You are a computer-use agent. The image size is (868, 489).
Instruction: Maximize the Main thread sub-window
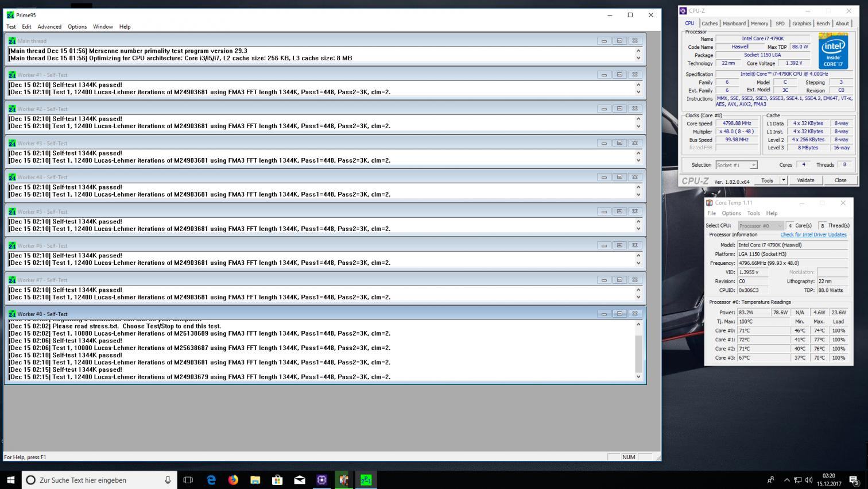click(619, 41)
